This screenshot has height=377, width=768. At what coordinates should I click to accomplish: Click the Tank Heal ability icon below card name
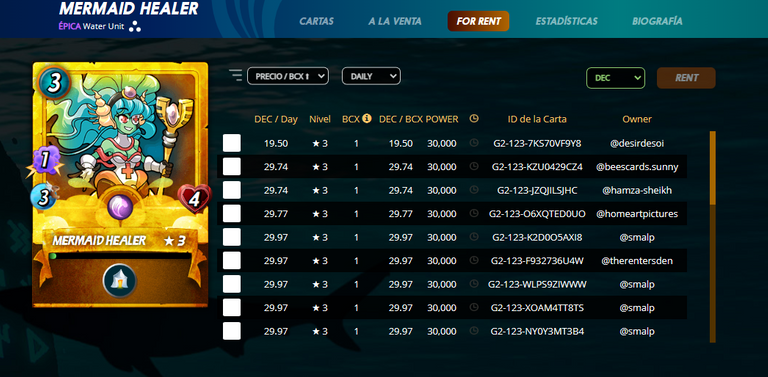[120, 281]
